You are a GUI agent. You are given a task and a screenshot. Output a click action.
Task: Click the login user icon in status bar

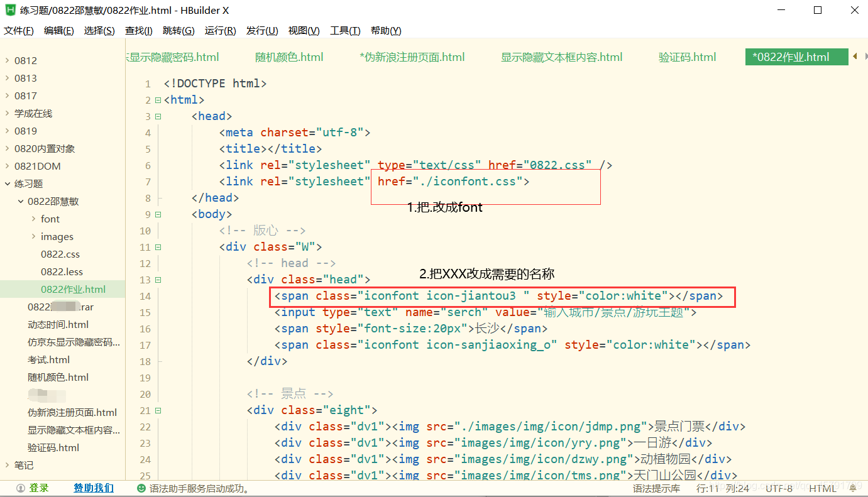(21, 488)
